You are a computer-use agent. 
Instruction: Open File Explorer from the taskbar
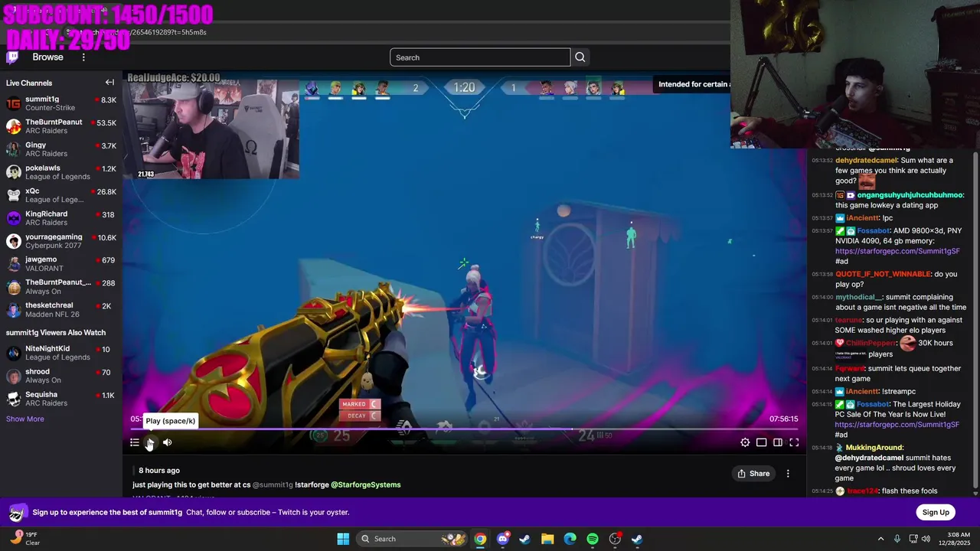point(547,539)
